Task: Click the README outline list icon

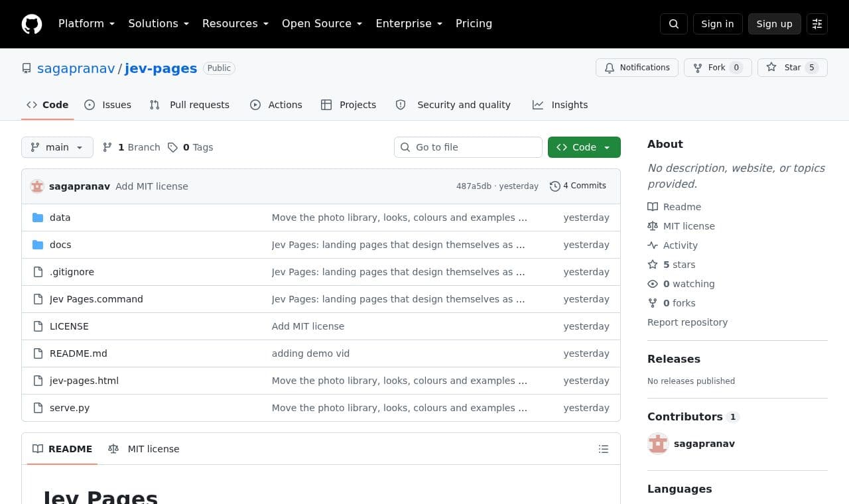Action: [604, 449]
